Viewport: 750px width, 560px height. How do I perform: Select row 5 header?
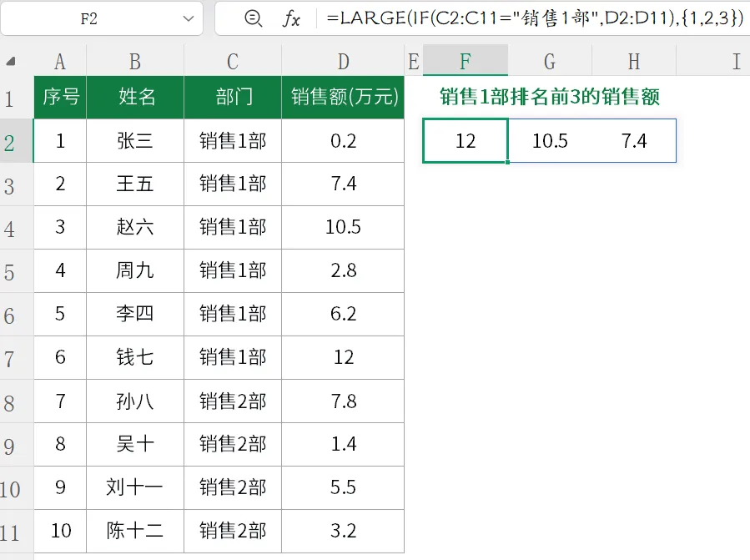point(16,271)
